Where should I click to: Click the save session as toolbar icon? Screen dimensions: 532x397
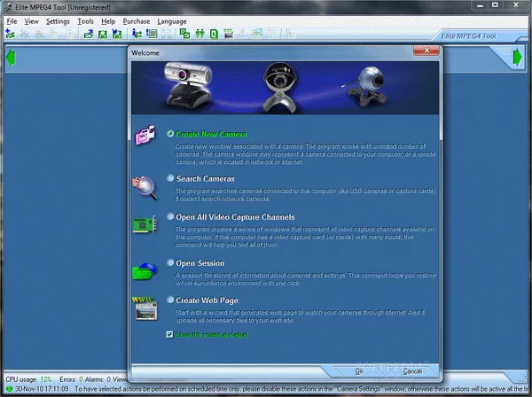point(117,34)
